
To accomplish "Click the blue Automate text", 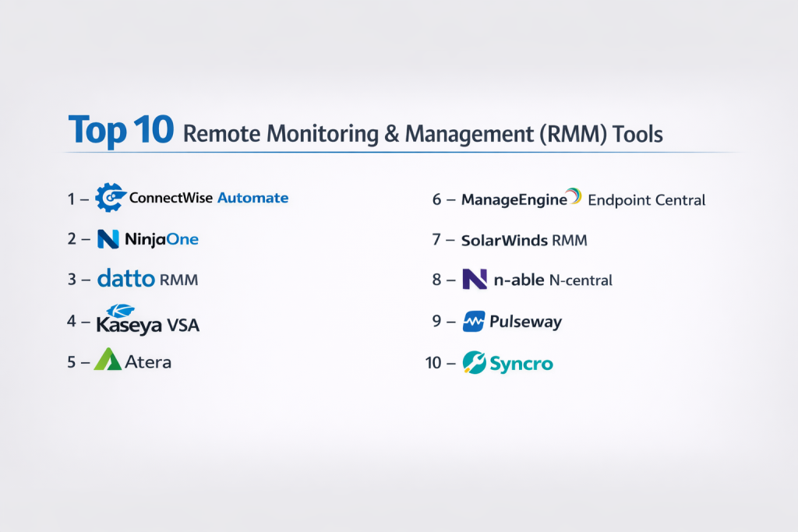I will (x=252, y=198).
